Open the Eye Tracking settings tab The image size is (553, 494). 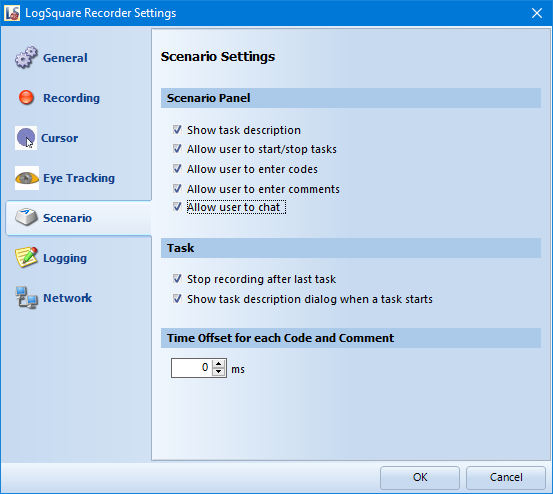tap(79, 178)
